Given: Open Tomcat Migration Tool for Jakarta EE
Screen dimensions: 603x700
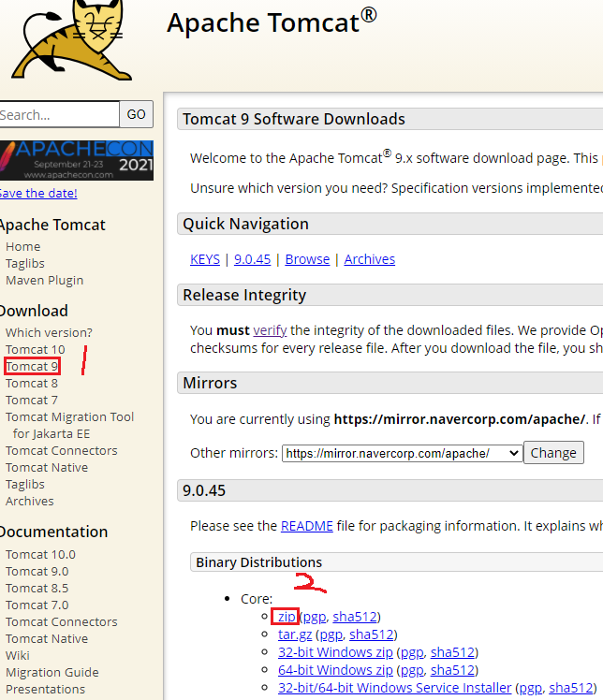Looking at the screenshot, I should [x=69, y=425].
